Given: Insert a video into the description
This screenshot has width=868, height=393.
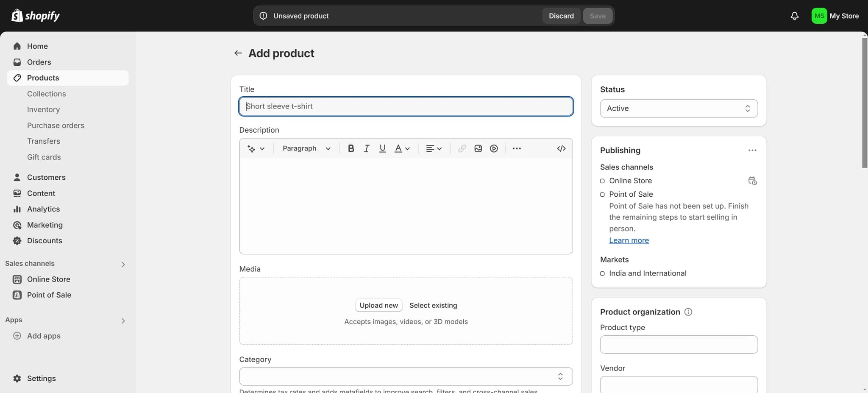Looking at the screenshot, I should point(494,148).
